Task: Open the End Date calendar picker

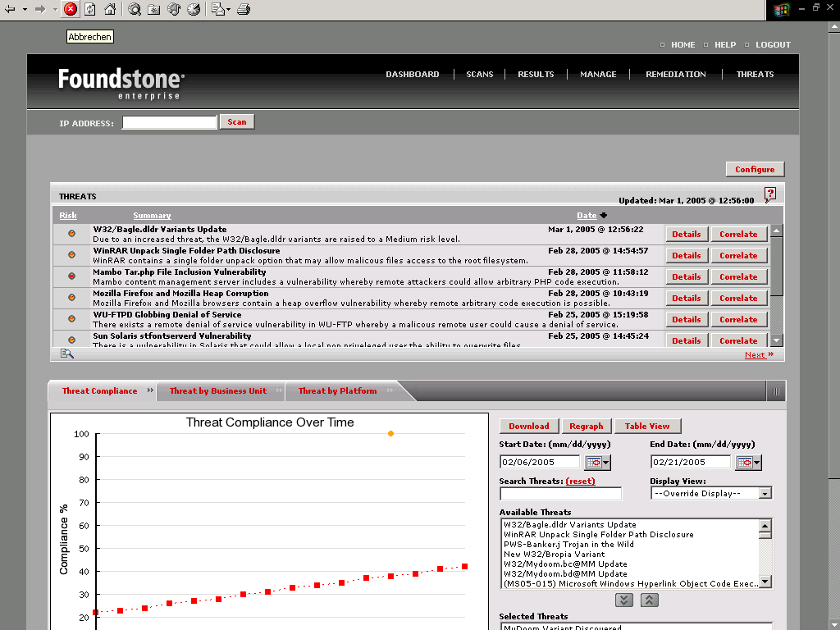Action: 748,463
